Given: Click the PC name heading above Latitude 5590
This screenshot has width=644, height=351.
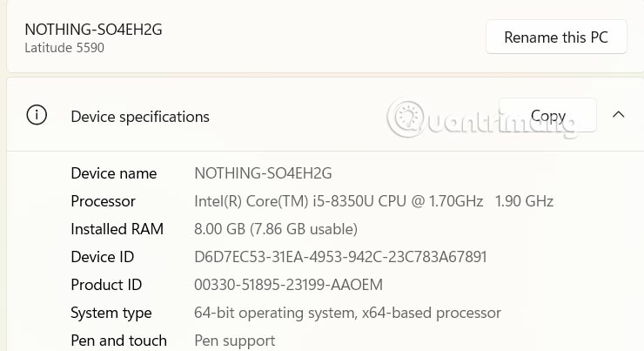Looking at the screenshot, I should 93,30.
